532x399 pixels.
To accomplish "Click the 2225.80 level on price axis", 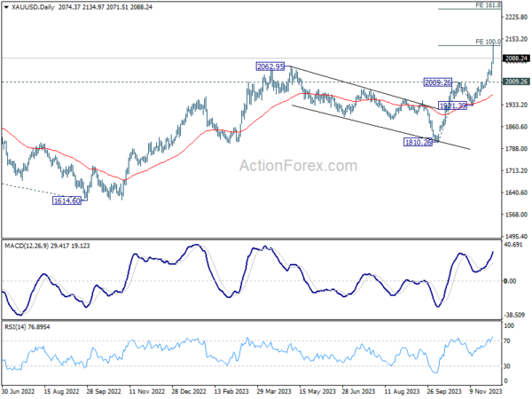I will click(x=516, y=17).
